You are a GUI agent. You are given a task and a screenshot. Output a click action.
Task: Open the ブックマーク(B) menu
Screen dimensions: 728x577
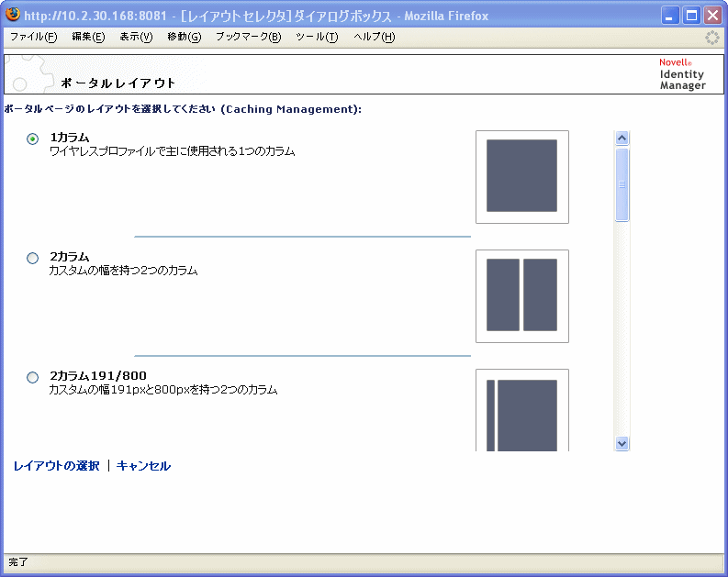tap(249, 37)
